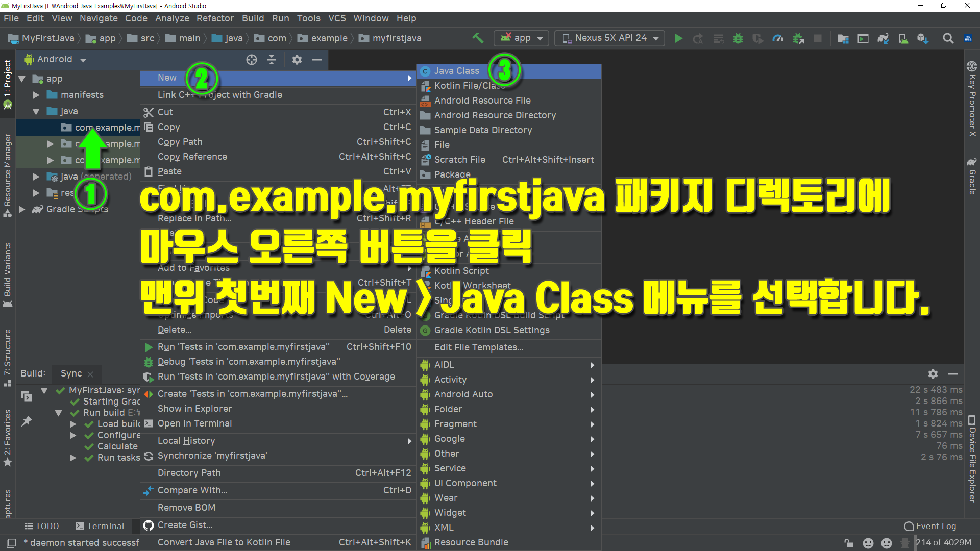Open the Refactor menu in menu bar
The height and width of the screenshot is (551, 980).
(x=215, y=18)
